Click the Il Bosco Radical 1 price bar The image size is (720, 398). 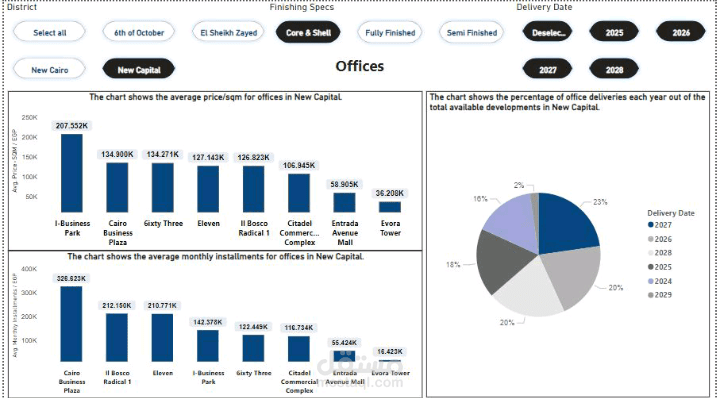tap(253, 189)
